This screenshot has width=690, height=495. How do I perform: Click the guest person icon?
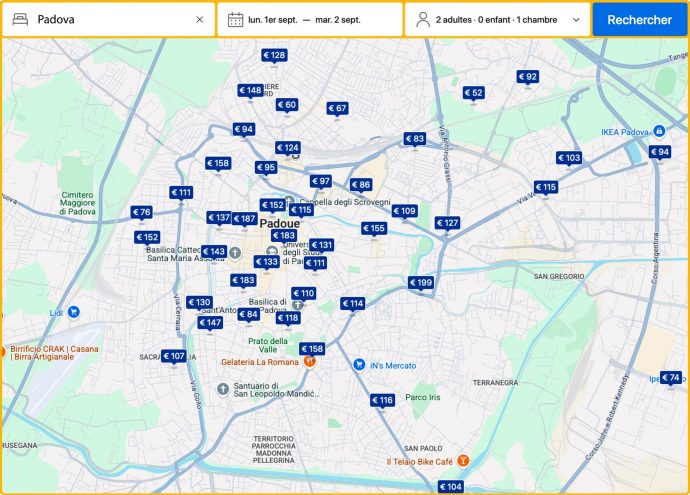pos(422,19)
